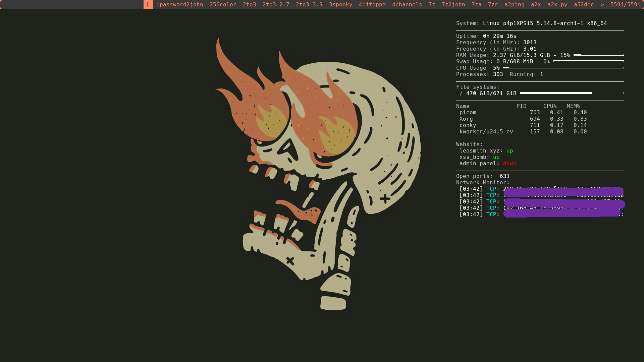Select the 7z2john completion item
This screenshot has height=362, width=644.
tap(453, 5)
